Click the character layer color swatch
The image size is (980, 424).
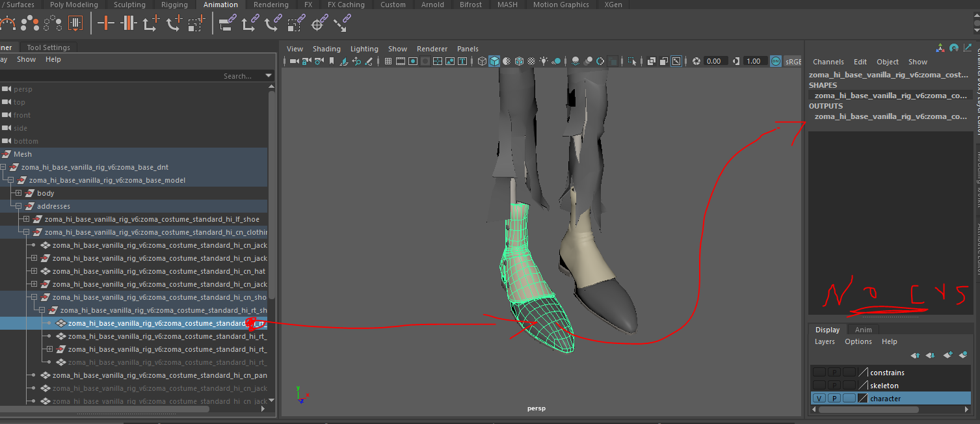[863, 399]
